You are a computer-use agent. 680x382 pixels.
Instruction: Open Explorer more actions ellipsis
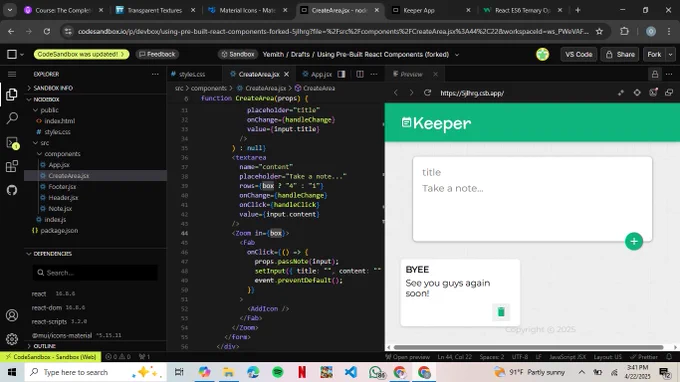[x=155, y=74]
